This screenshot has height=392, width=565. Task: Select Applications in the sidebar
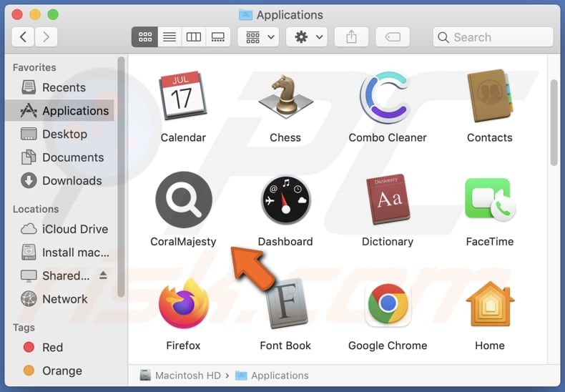tap(60, 111)
